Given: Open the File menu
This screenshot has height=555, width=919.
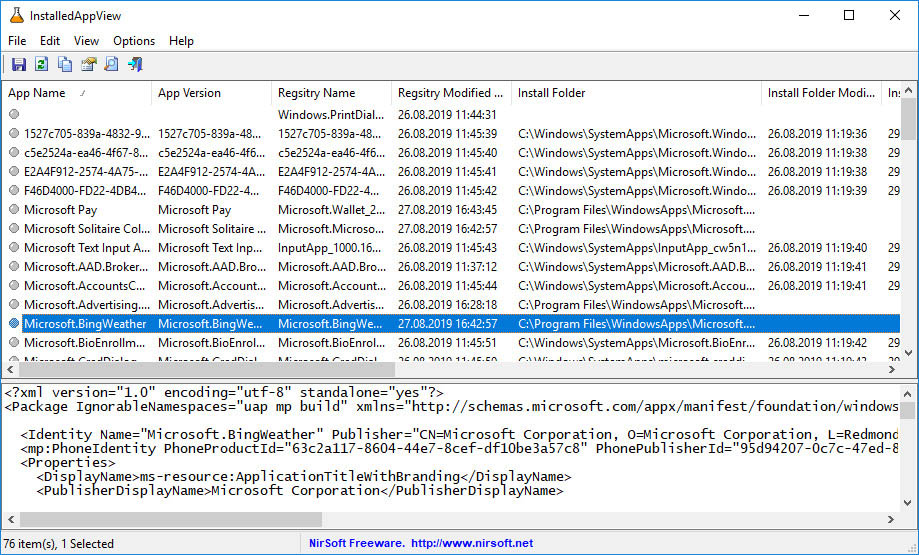Looking at the screenshot, I should click(x=17, y=41).
